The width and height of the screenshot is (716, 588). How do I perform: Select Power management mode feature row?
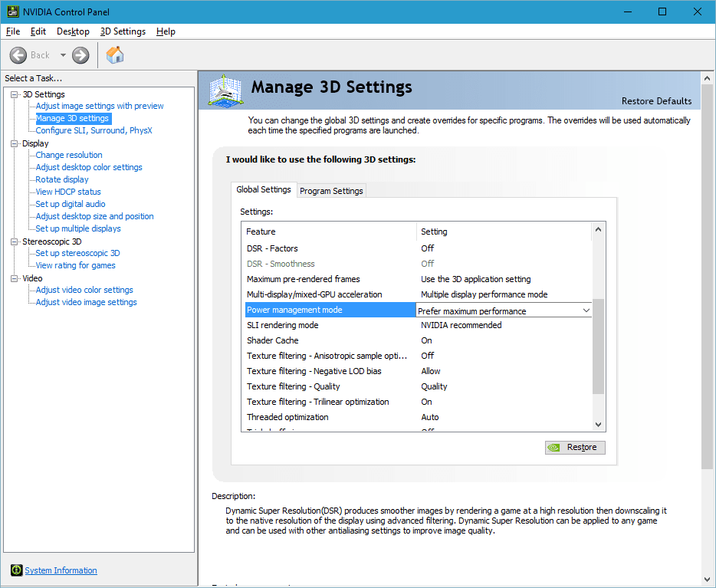coord(330,310)
